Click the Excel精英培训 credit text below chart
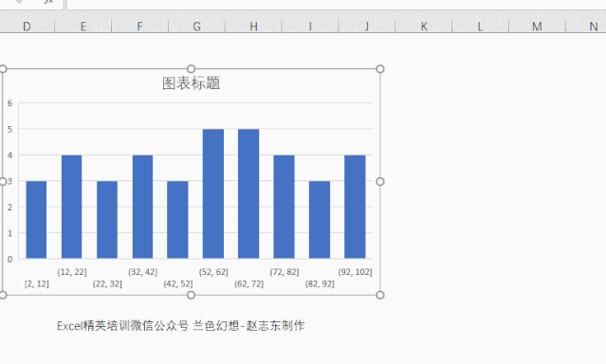The height and width of the screenshot is (364, 606). [181, 326]
